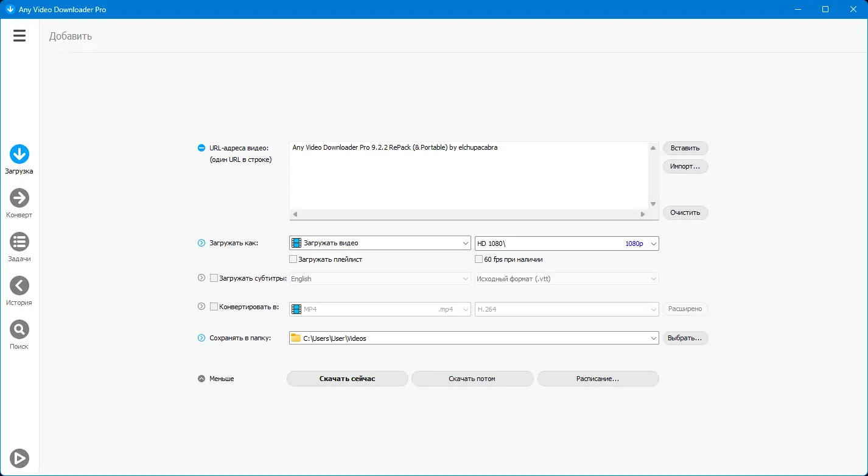The width and height of the screenshot is (868, 476).
Task: Select the Загрузка section in sidebar
Action: pyautogui.click(x=19, y=158)
